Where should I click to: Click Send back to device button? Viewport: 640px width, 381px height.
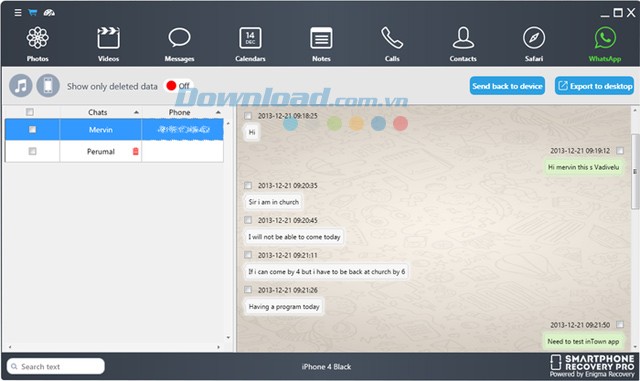click(x=507, y=86)
